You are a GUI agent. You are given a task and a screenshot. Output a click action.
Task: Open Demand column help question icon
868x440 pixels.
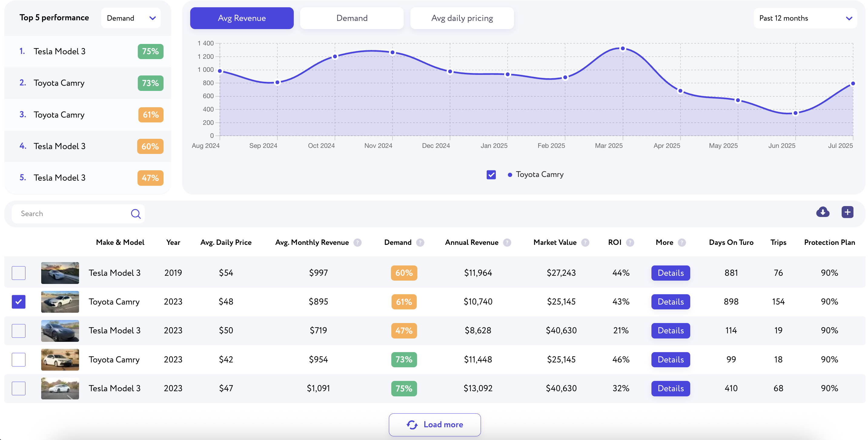420,242
